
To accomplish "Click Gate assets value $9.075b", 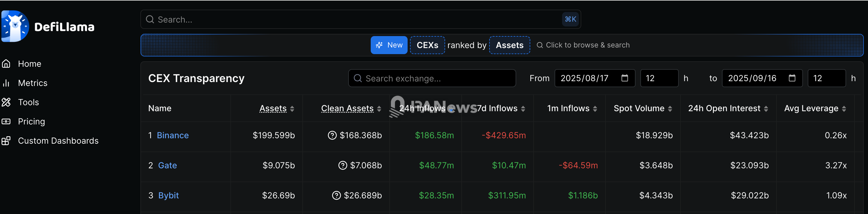I will click(279, 165).
